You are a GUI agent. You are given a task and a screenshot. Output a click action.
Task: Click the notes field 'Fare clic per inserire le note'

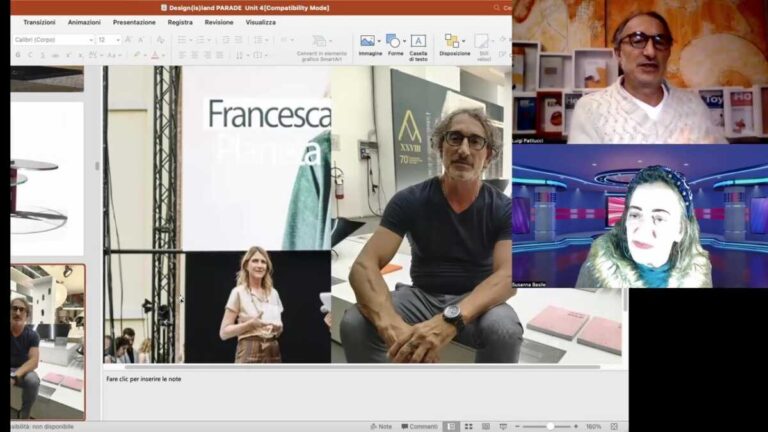(144, 379)
